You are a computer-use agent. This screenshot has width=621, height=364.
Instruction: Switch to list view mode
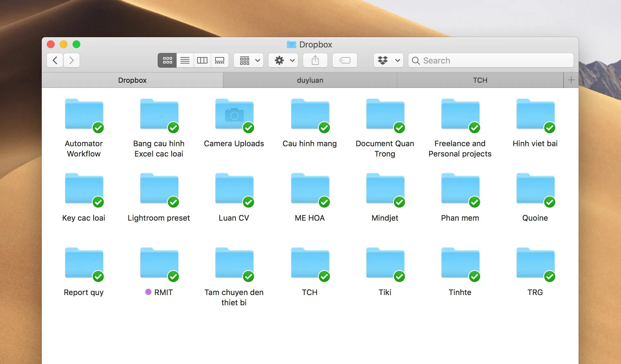pyautogui.click(x=185, y=60)
